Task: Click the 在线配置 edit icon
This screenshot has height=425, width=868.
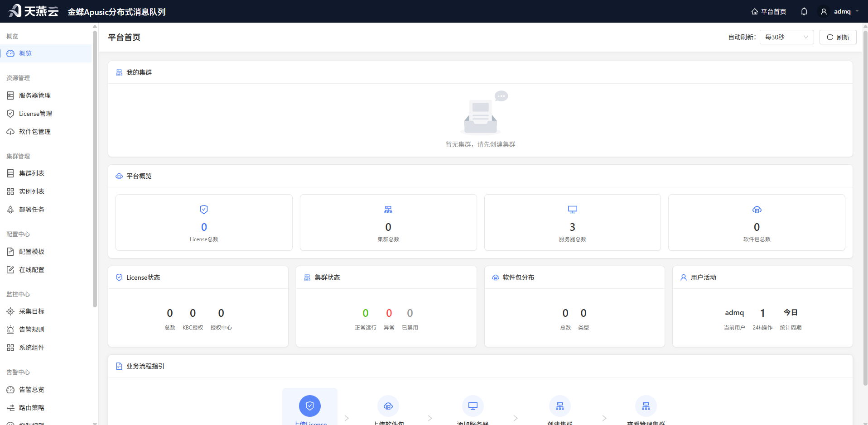Action: [x=10, y=270]
